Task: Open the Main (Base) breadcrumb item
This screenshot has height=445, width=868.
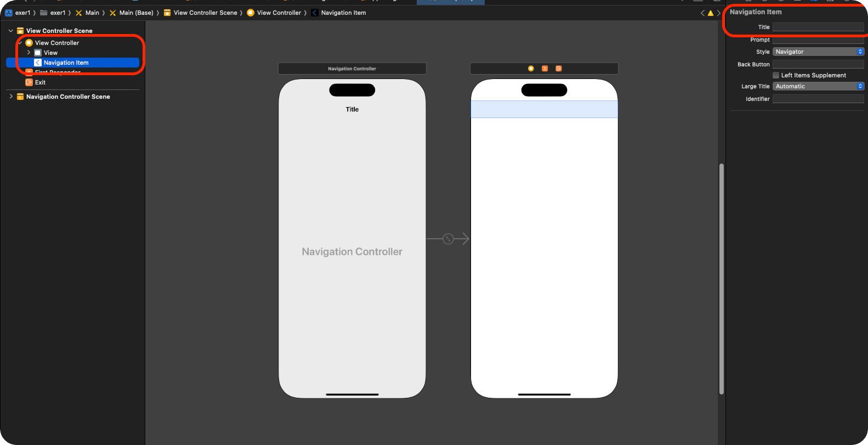Action: pyautogui.click(x=132, y=13)
